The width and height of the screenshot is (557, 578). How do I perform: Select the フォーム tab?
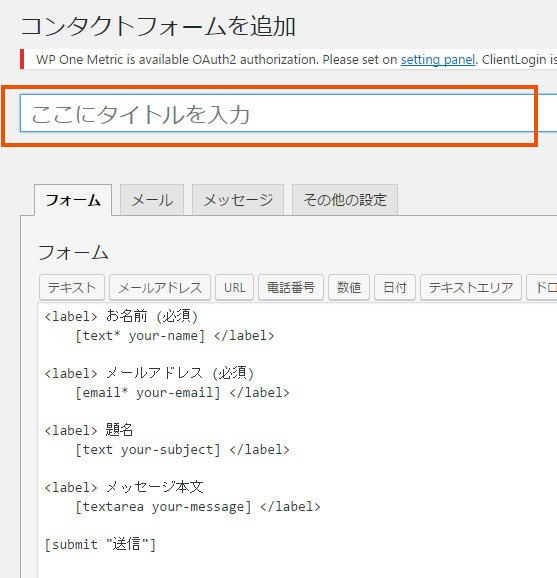point(73,200)
